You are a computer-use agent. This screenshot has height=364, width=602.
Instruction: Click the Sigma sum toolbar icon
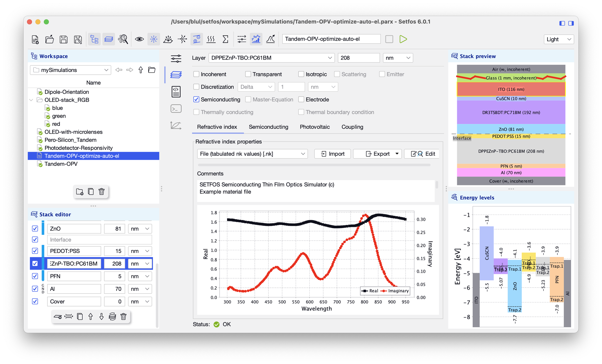click(x=225, y=39)
